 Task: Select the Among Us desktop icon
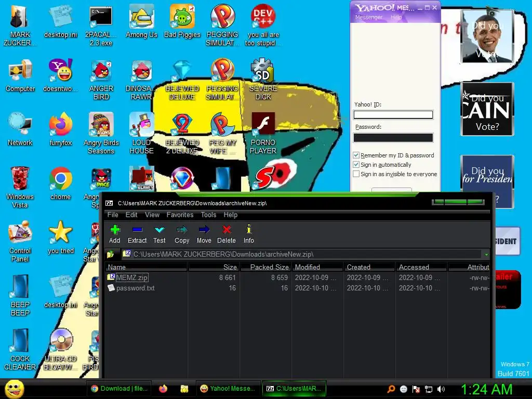click(141, 22)
